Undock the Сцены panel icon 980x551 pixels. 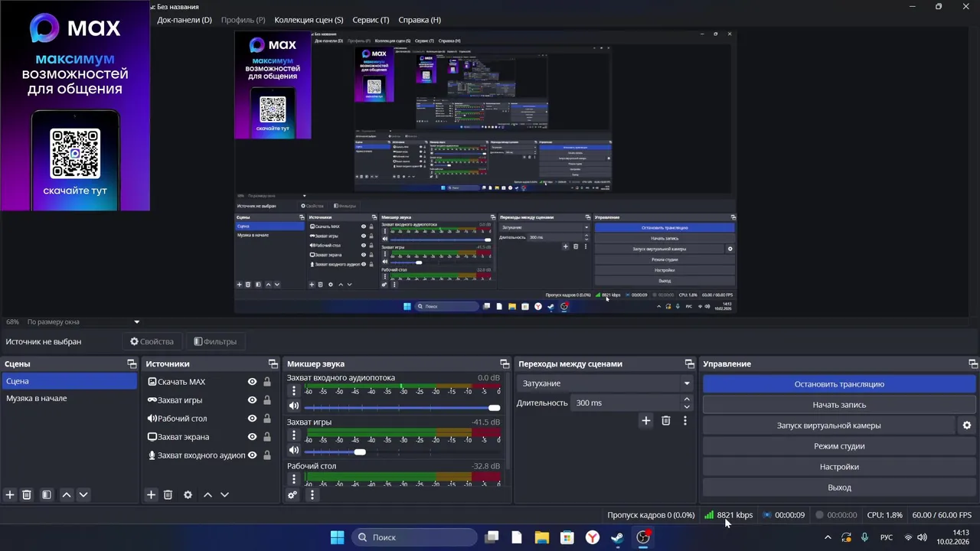132,364
